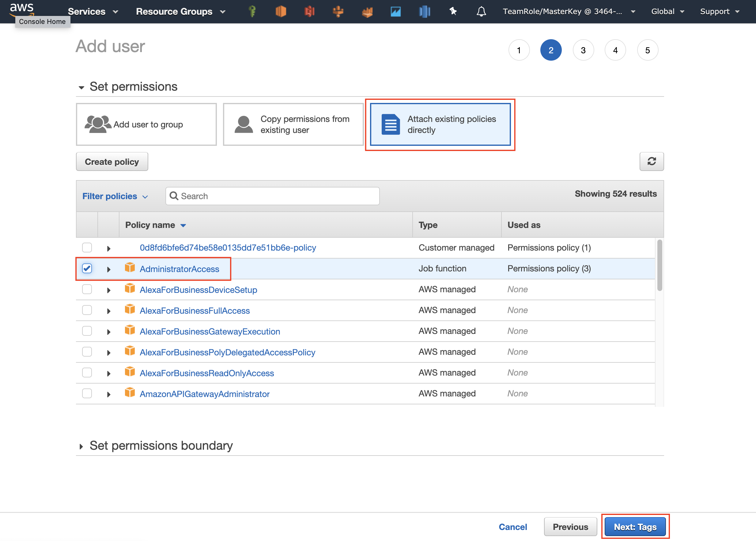The height and width of the screenshot is (541, 756).
Task: Expand AdministratorAccess policy details arrow
Action: pyautogui.click(x=108, y=269)
